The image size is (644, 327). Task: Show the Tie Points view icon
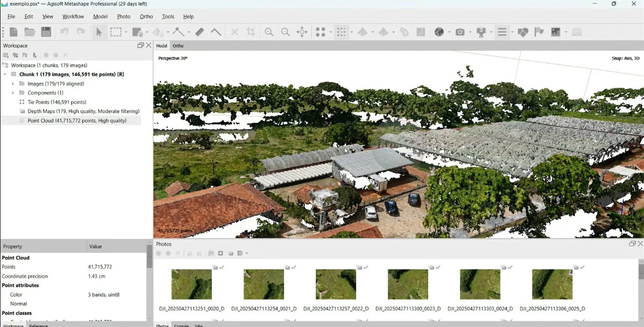[320, 32]
